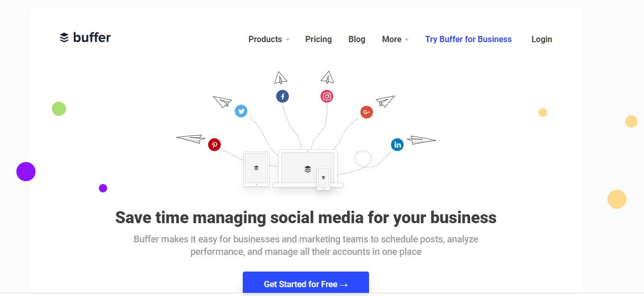The height and width of the screenshot is (296, 644).
Task: Click the Buffer logo in the header
Action: pos(85,37)
